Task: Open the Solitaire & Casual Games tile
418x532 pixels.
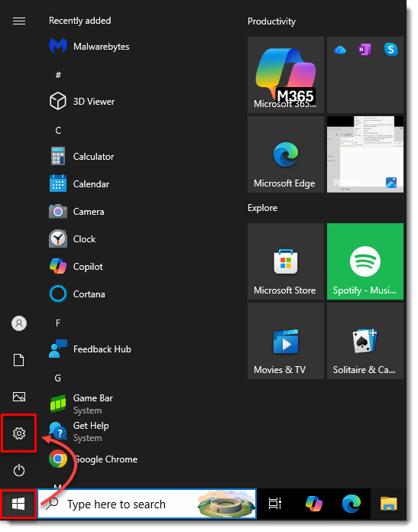Action: (365, 341)
